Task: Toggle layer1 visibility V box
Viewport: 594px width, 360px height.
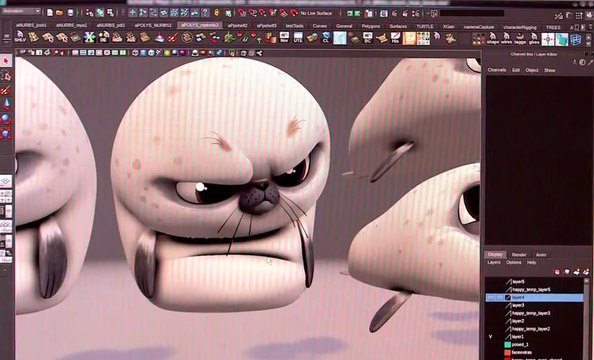Action: (x=491, y=337)
